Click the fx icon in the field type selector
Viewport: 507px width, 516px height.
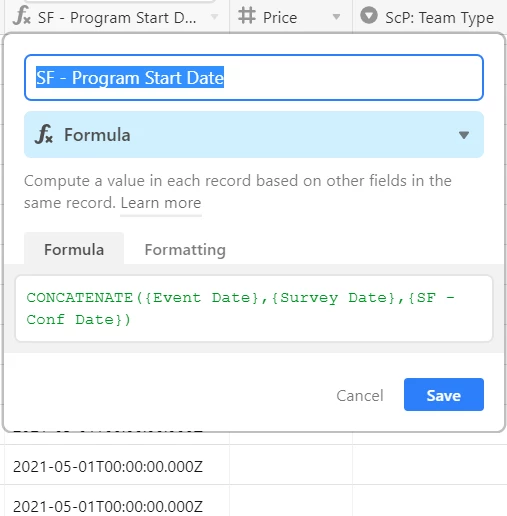pos(44,134)
